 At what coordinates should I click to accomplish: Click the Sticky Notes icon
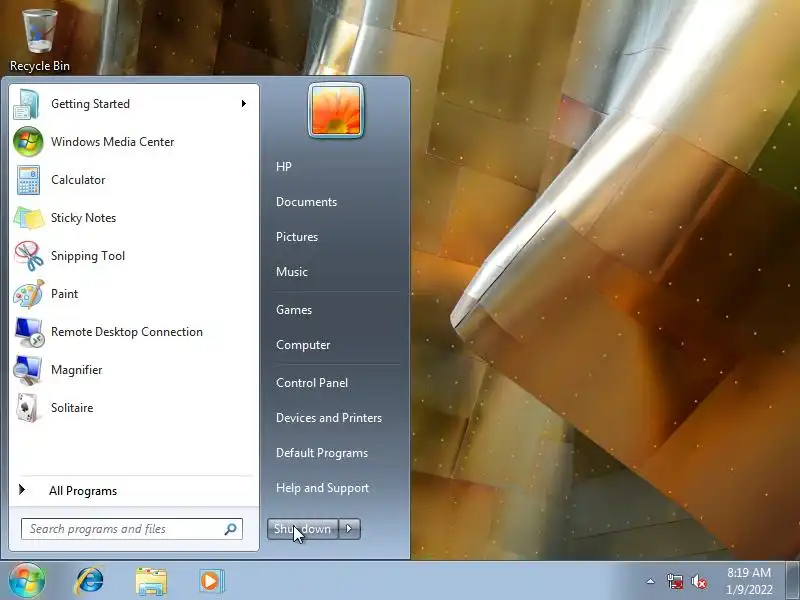pos(29,218)
